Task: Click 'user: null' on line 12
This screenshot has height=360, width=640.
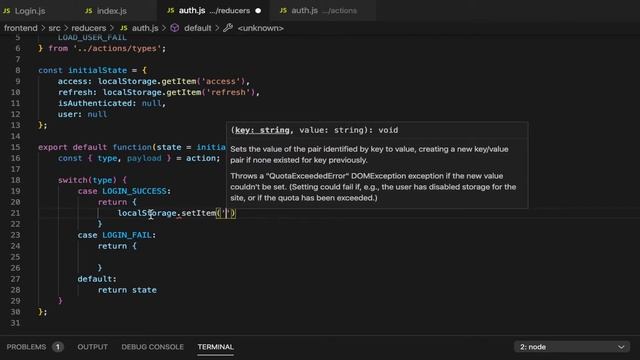Action: click(82, 114)
